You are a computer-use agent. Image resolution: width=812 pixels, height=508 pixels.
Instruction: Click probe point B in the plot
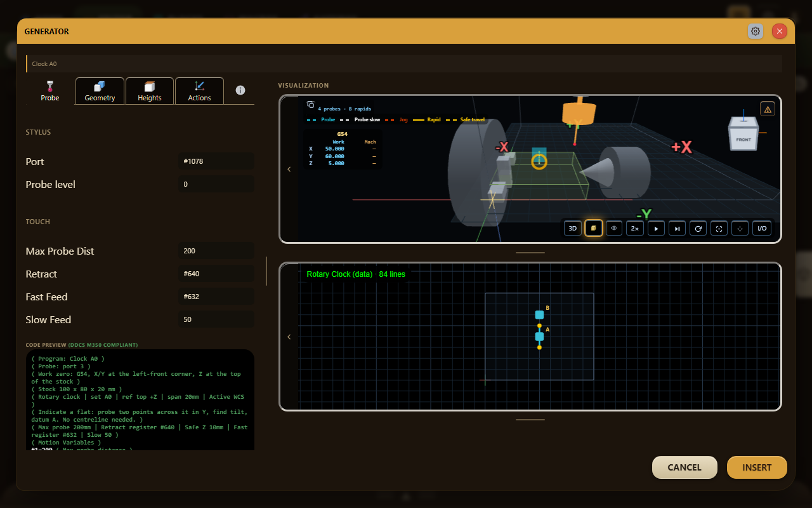(539, 314)
